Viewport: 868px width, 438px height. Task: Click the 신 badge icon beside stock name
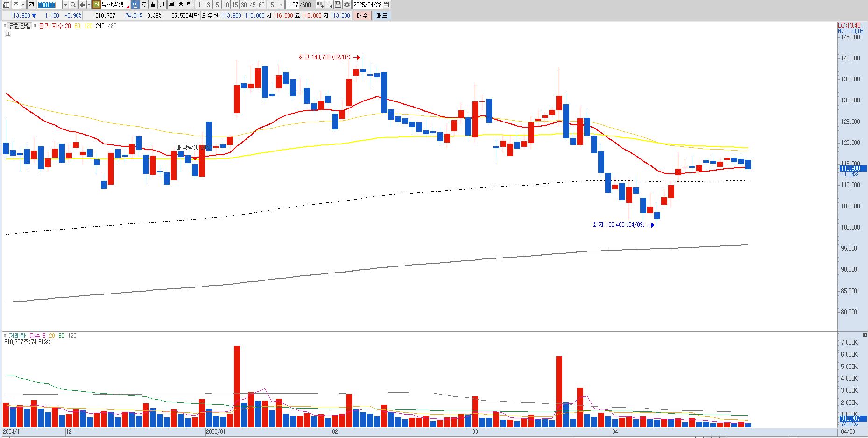click(96, 5)
